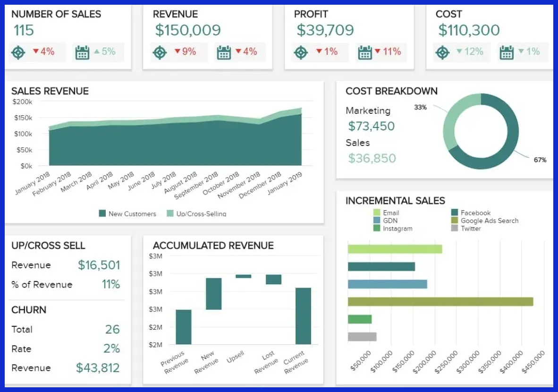
Task: Click the Current Revenue bar in Accumulated Revenue
Action: point(304,314)
